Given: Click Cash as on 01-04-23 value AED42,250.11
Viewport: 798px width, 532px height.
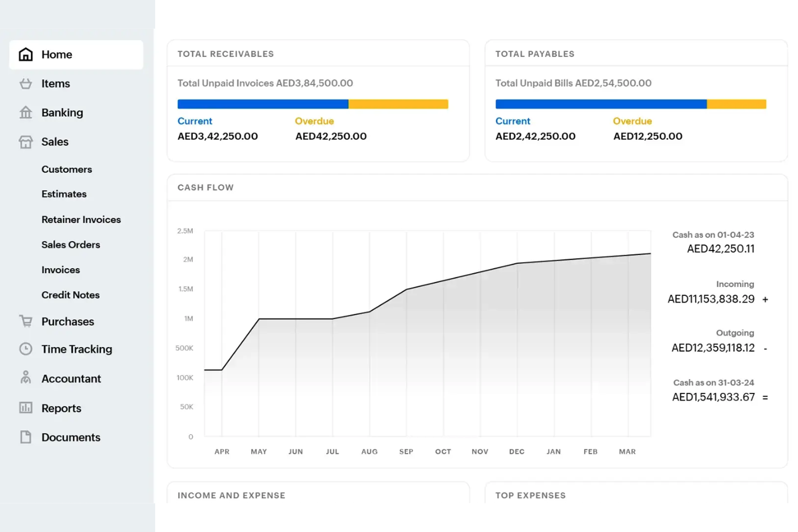Looking at the screenshot, I should pyautogui.click(x=720, y=249).
